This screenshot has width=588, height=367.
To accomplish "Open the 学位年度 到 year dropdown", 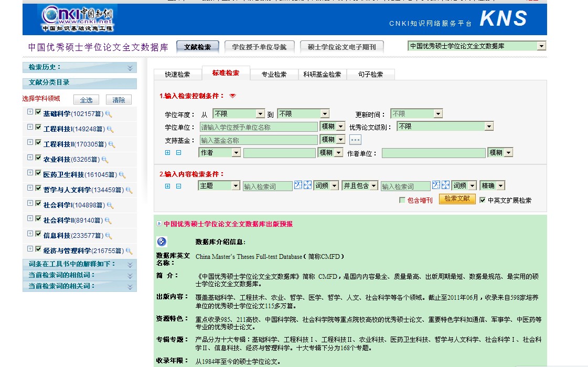I will pos(303,114).
